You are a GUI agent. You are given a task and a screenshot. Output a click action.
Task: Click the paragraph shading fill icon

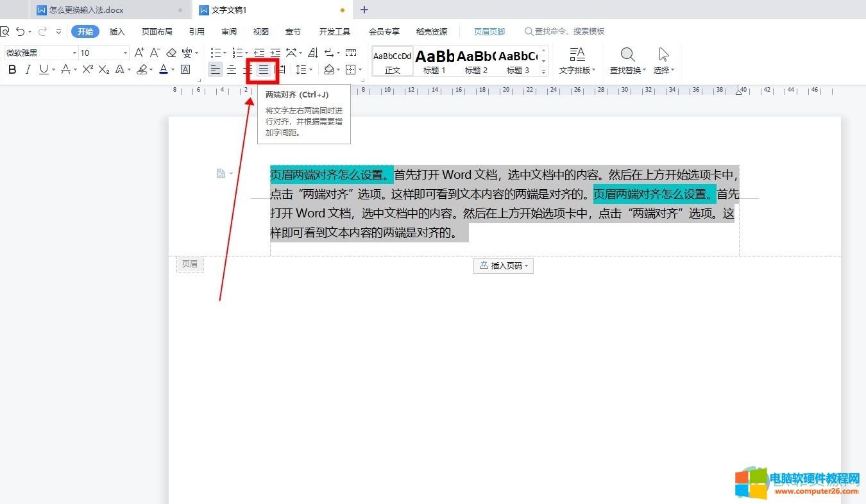[329, 69]
